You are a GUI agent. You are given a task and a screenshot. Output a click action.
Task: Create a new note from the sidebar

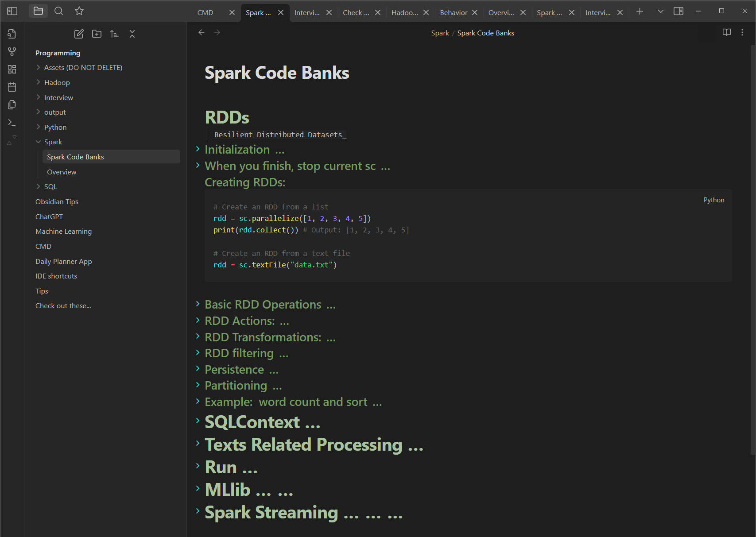79,34
